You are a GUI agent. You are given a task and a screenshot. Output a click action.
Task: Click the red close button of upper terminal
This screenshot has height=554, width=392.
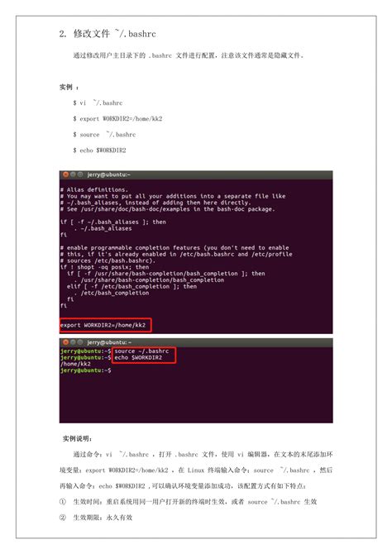(x=65, y=174)
